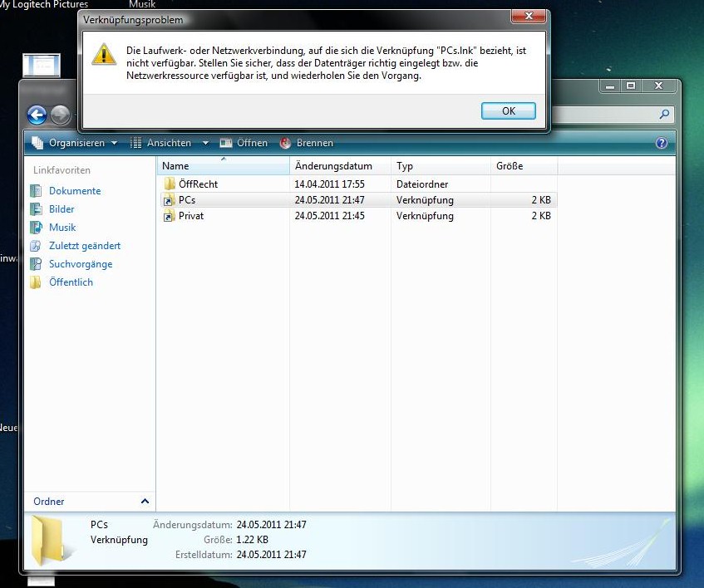The image size is (704, 588).
Task: Sort files by the Typ column
Action: [405, 166]
